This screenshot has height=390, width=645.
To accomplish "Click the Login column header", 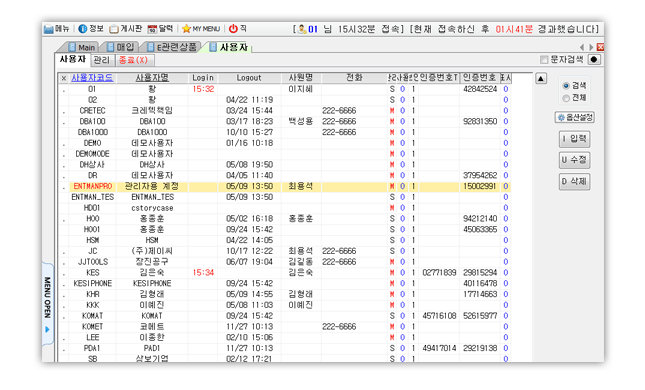I will coord(203,78).
